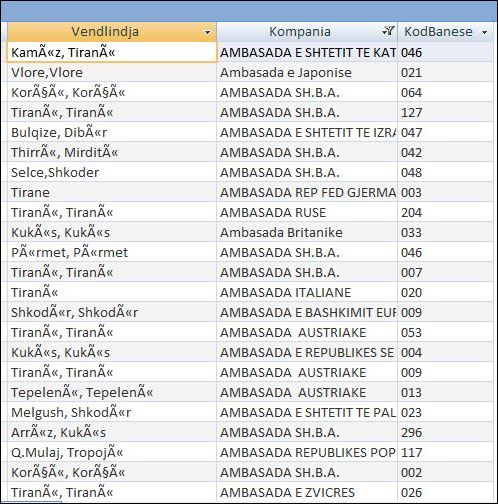The image size is (498, 504).
Task: Click the row selector beside Tirane row
Action: click(x=4, y=192)
